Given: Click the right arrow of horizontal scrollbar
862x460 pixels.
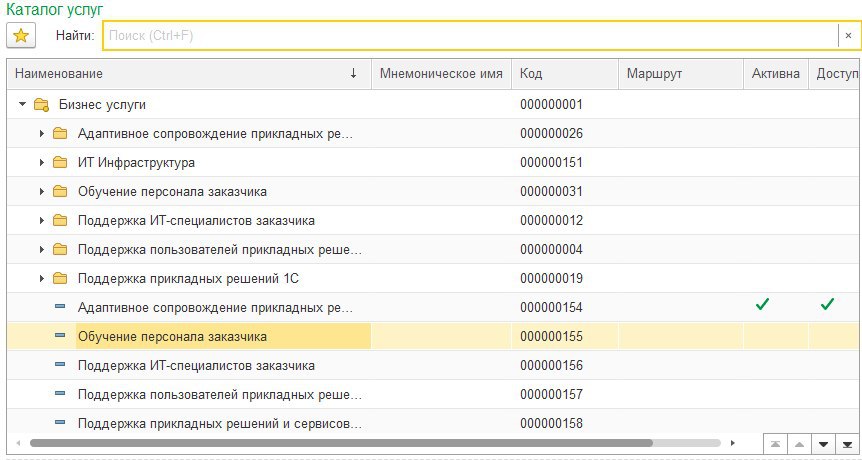Looking at the screenshot, I should pos(733,443).
